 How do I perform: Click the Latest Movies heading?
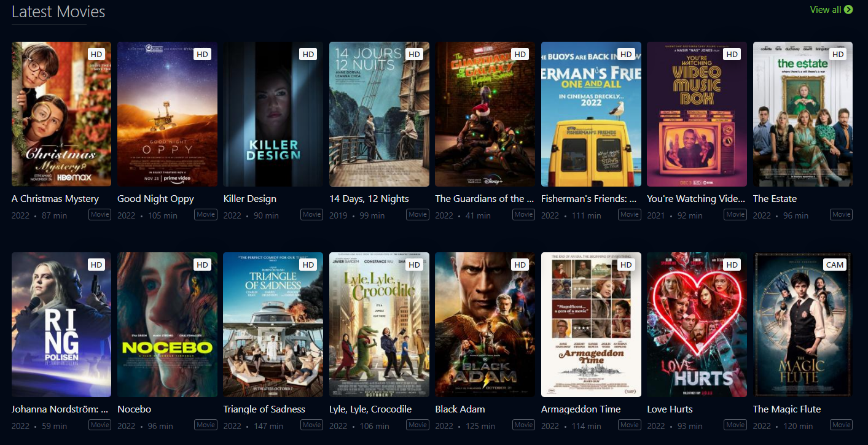point(58,12)
